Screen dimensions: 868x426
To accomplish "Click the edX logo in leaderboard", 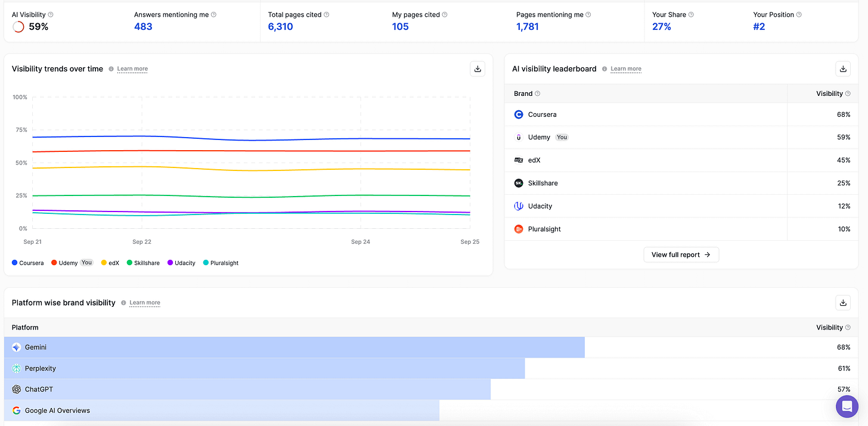I will click(x=519, y=160).
